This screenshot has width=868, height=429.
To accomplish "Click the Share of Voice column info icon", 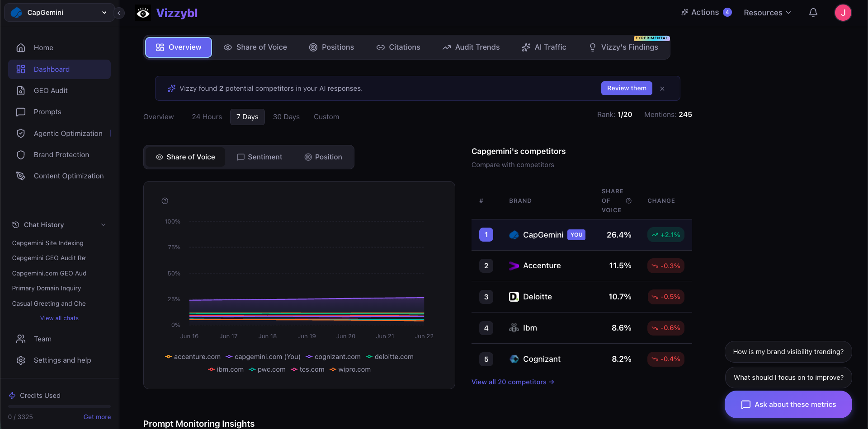I will coord(628,201).
